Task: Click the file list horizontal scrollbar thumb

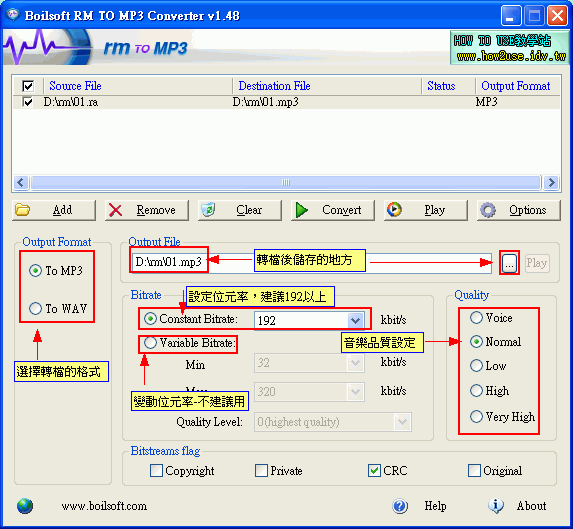Action: pyautogui.click(x=286, y=182)
